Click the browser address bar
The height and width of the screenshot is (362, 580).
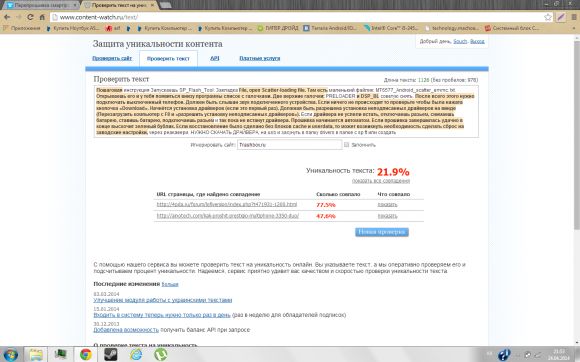pyautogui.click(x=296, y=17)
